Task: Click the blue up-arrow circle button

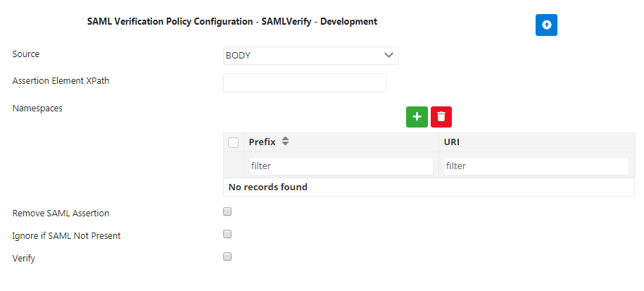Action: coord(546,25)
